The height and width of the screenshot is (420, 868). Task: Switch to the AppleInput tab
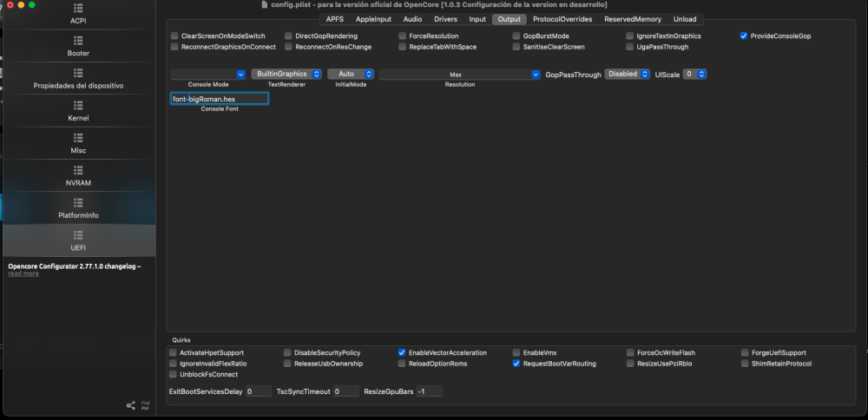coord(373,19)
